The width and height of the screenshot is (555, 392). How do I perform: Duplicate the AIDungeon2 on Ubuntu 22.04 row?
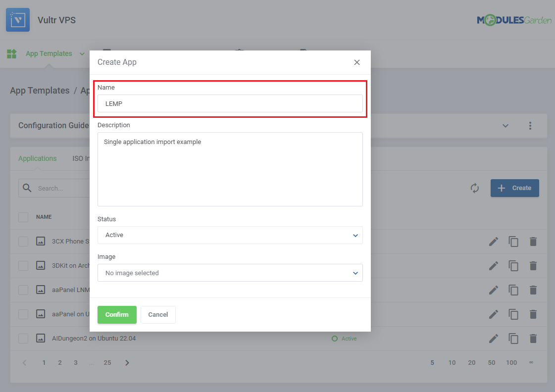(x=513, y=339)
